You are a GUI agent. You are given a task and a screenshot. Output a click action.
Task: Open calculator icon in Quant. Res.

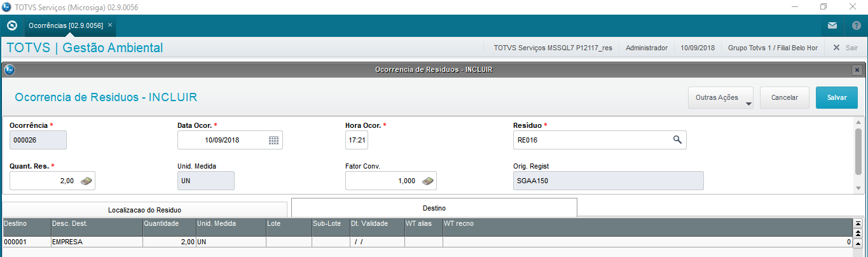86,181
